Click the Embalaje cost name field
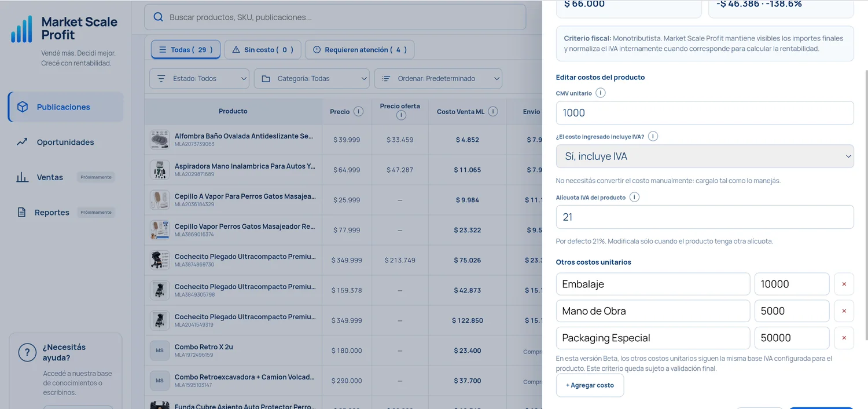This screenshot has height=409, width=868. coord(653,284)
